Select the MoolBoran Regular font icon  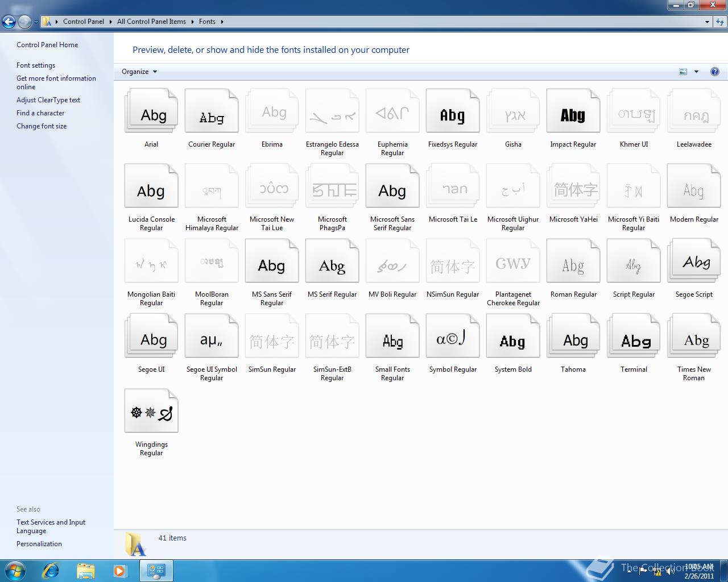[212, 261]
